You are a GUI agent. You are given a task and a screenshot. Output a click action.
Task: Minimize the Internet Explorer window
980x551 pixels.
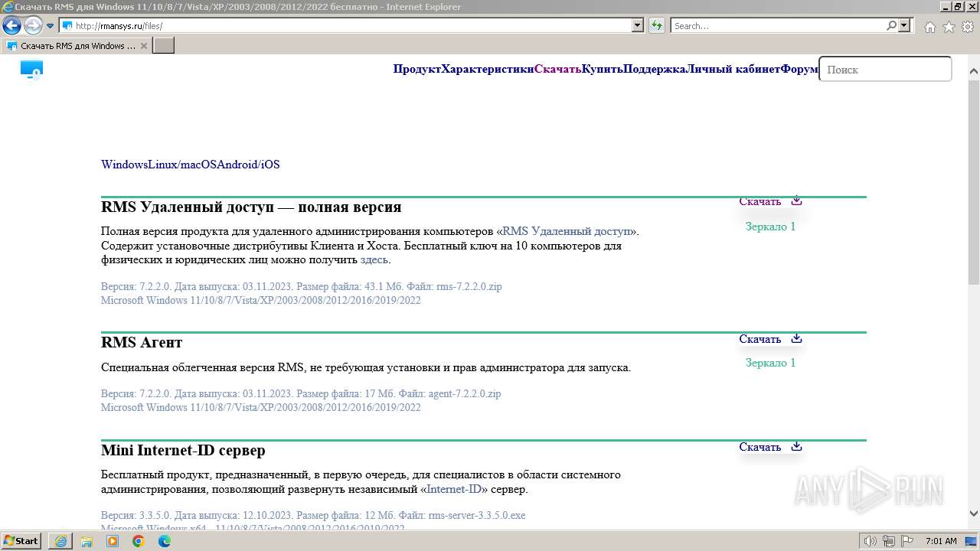[x=946, y=6]
